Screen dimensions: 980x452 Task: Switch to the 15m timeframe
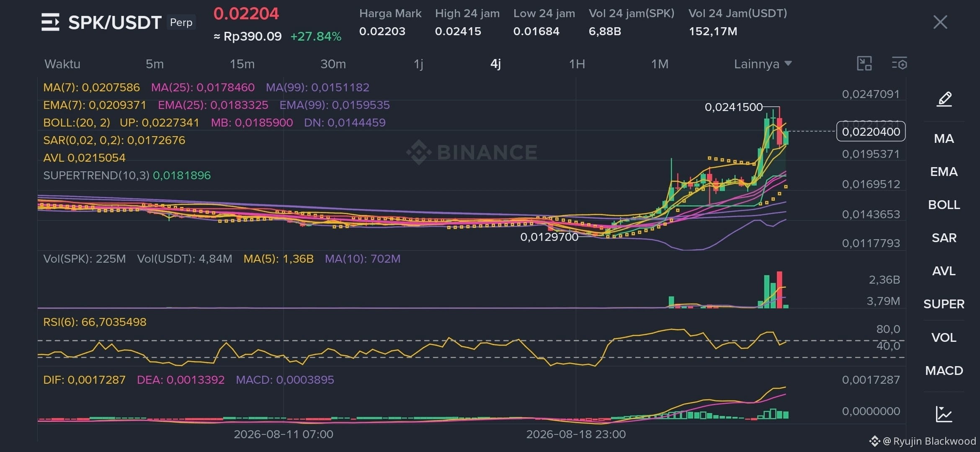click(242, 64)
